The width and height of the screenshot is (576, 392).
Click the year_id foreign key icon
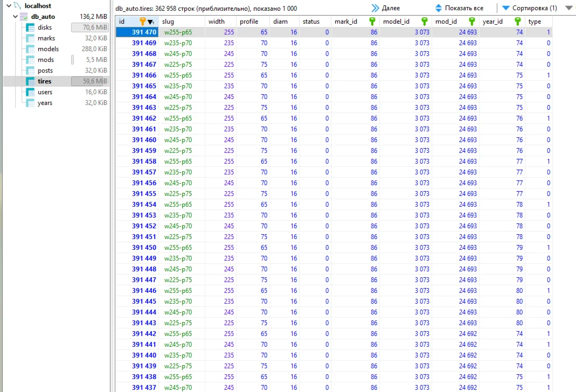click(x=518, y=22)
